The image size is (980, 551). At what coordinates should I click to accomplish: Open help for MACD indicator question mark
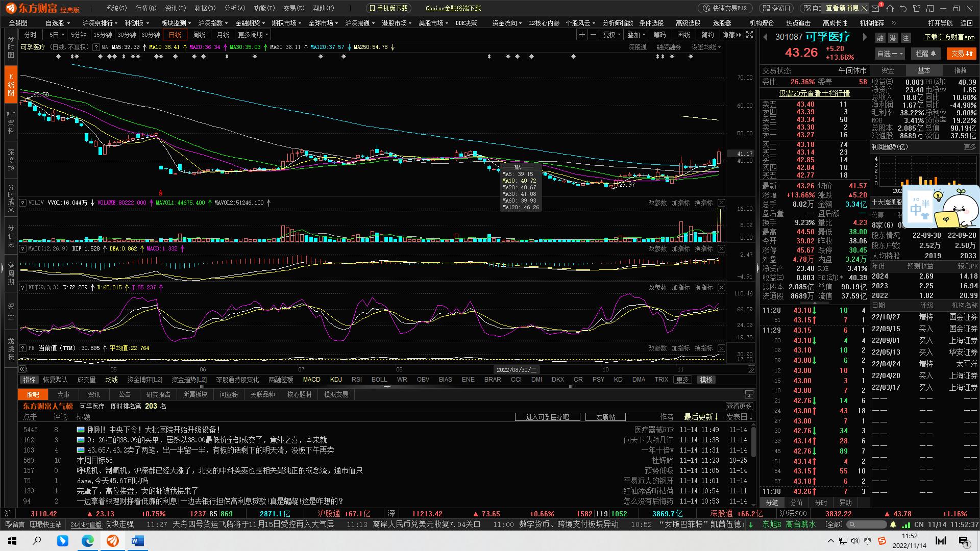tap(22, 248)
